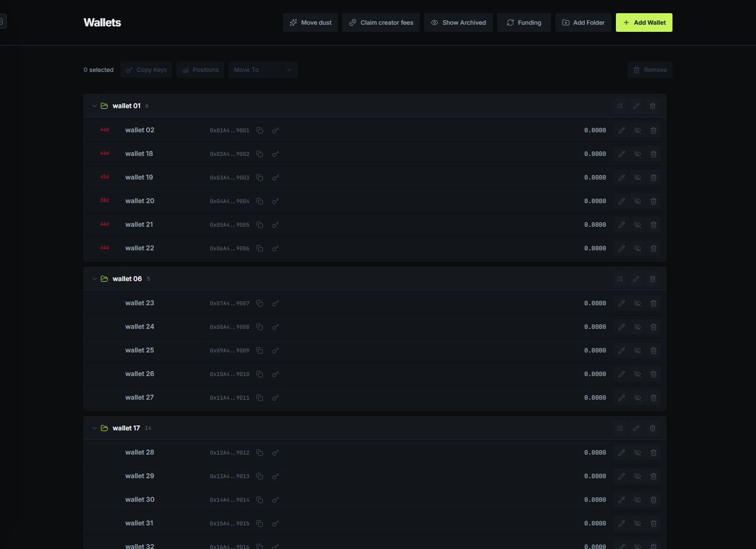Viewport: 756px width, 549px height.
Task: Copy address of wallet 02
Action: pos(259,131)
